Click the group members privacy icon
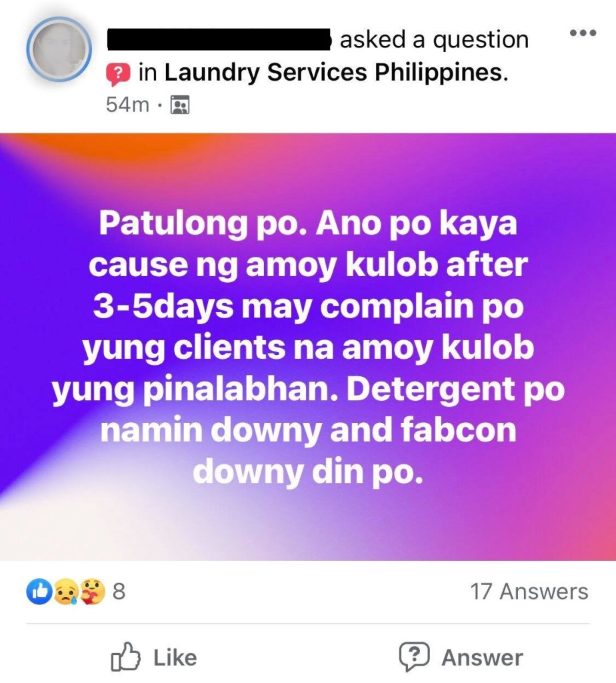Viewport: 616px width, 683px height. pos(180,105)
